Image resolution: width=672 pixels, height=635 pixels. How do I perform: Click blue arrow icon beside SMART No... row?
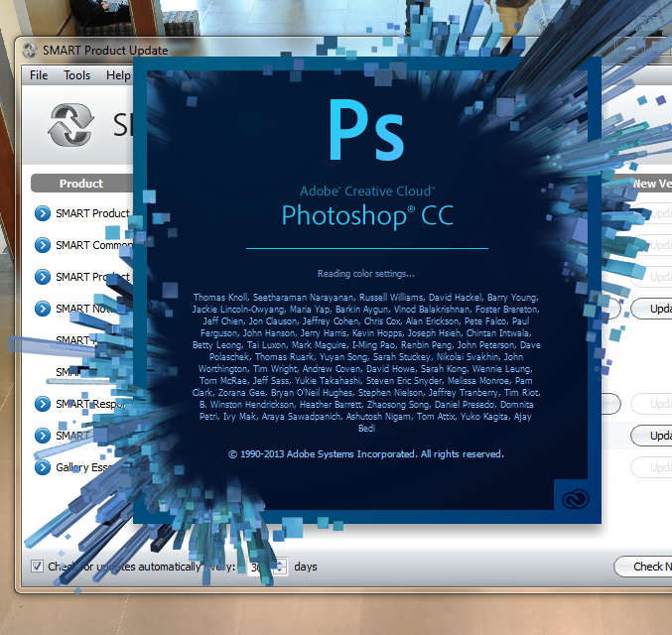coord(43,309)
